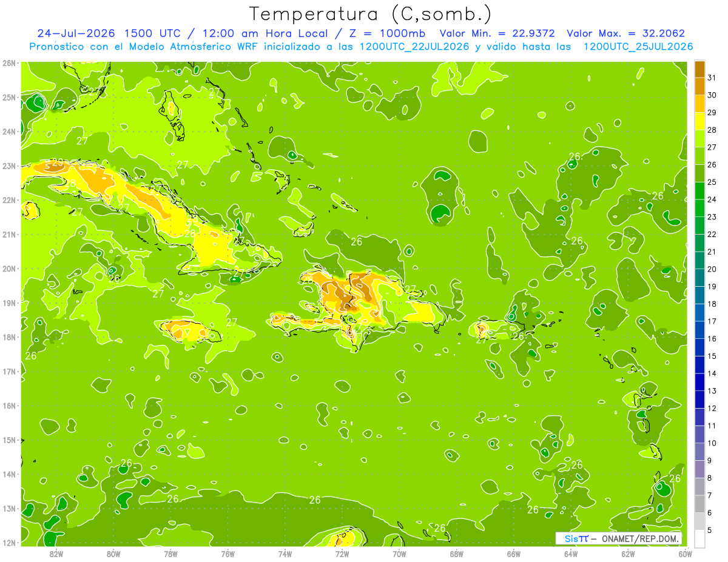Pick the dark orange swatch above scale value 31
Screen dimensions: 728x562
pyautogui.click(x=699, y=70)
